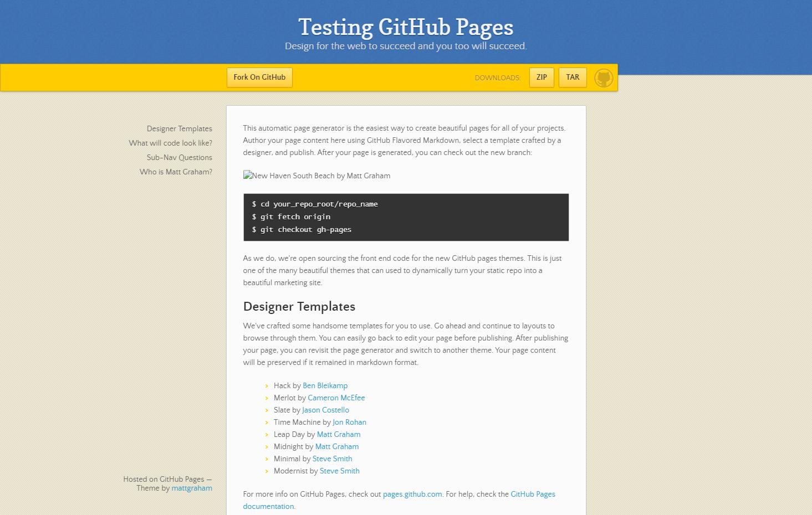812x515 pixels.
Task: Open Steve Smith link beside Minimal
Action: [332, 459]
